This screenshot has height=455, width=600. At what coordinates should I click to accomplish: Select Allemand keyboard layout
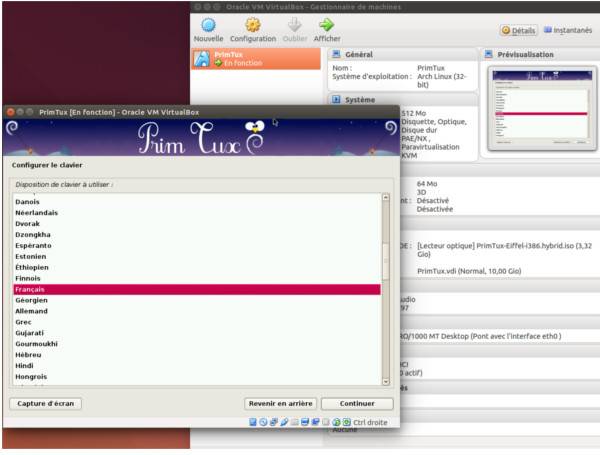[x=197, y=311]
